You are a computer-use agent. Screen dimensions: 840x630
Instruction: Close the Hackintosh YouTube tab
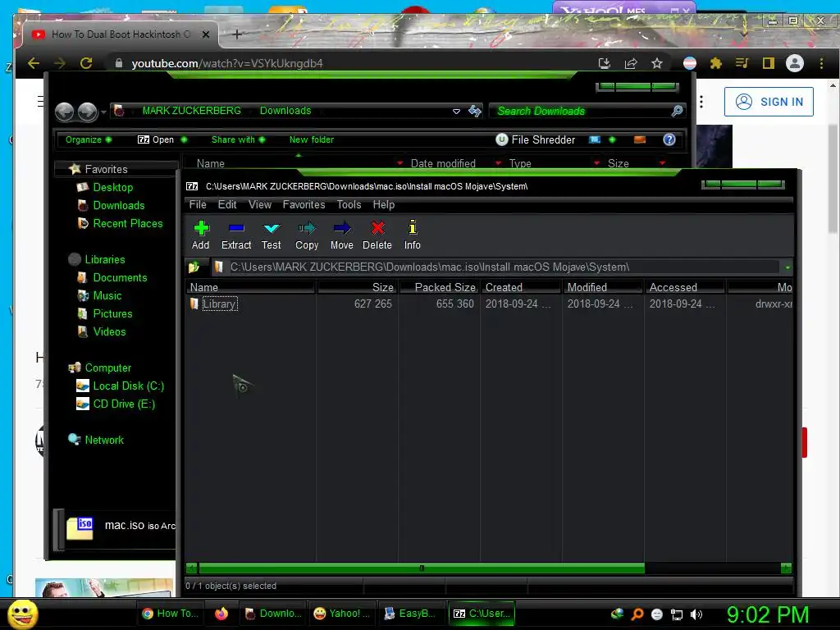click(206, 34)
